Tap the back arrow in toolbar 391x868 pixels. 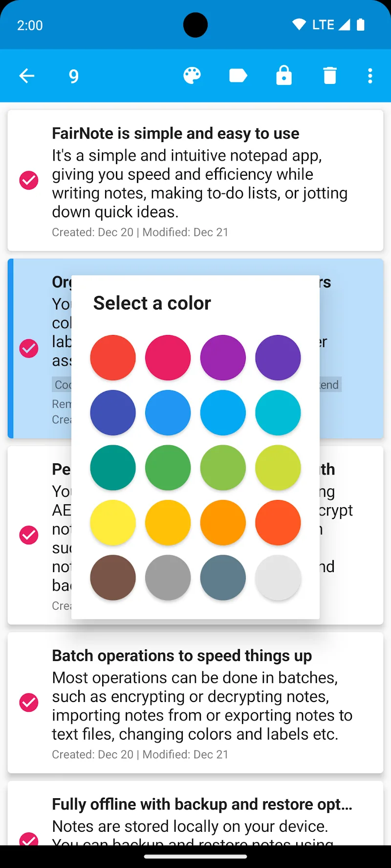coord(27,76)
